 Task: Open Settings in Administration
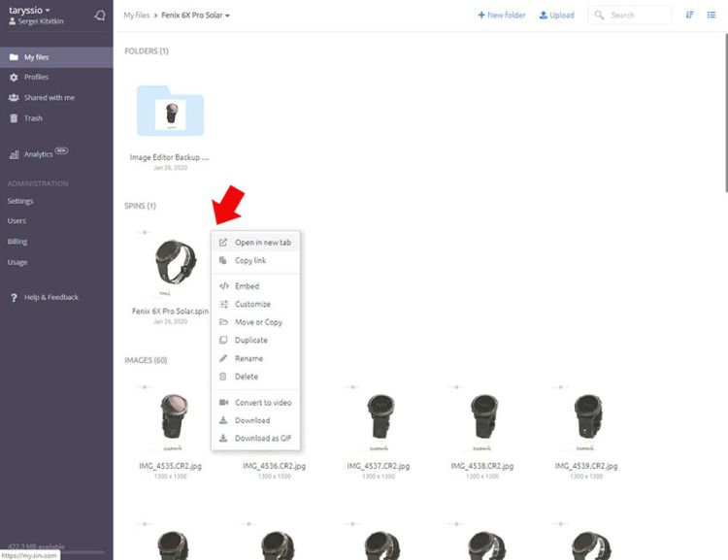pos(20,201)
